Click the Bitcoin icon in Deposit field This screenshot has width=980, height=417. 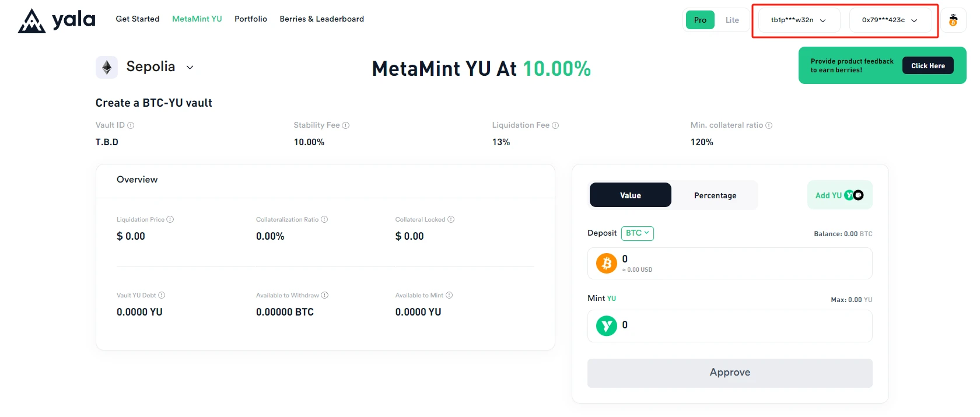[x=607, y=264]
